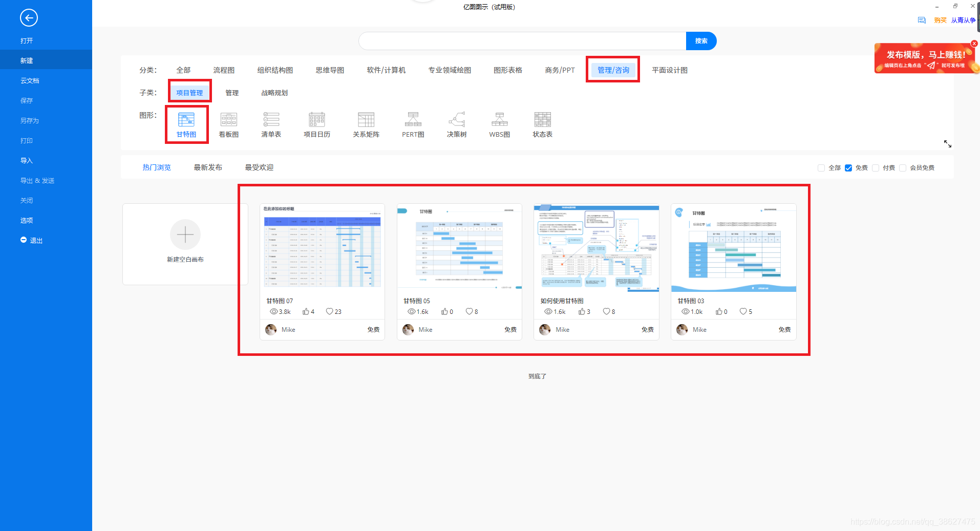Switch to the 热门浏览 tab
Image resolution: width=980 pixels, height=531 pixels.
coord(157,167)
